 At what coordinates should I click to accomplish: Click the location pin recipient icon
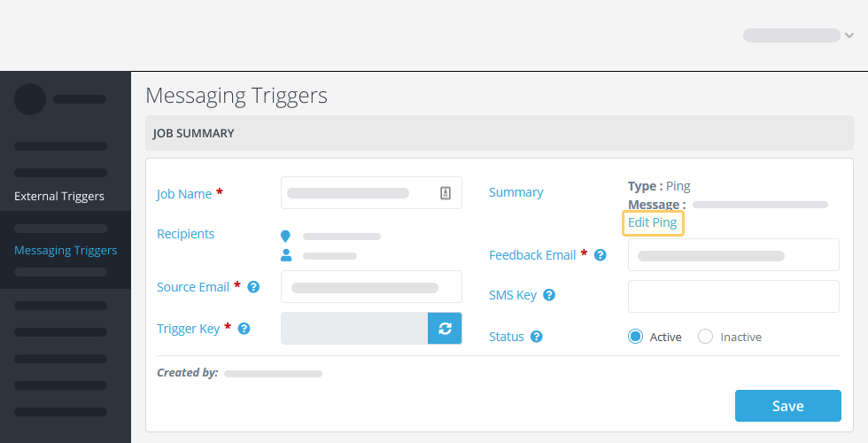285,237
